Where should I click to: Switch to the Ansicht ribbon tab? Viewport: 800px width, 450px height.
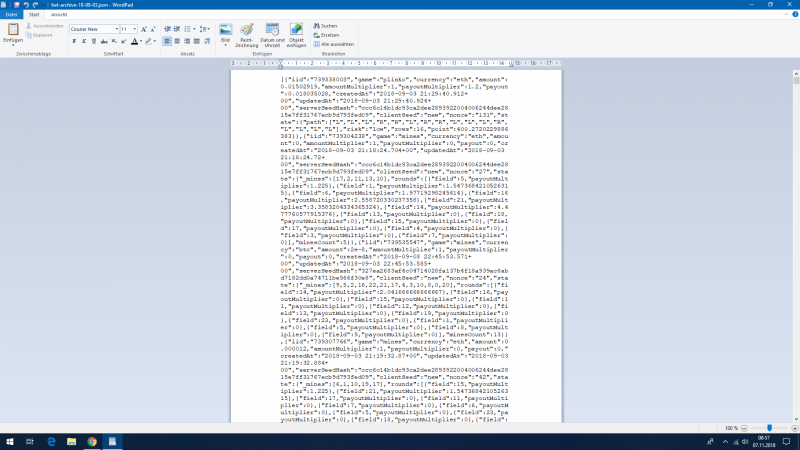[59, 15]
